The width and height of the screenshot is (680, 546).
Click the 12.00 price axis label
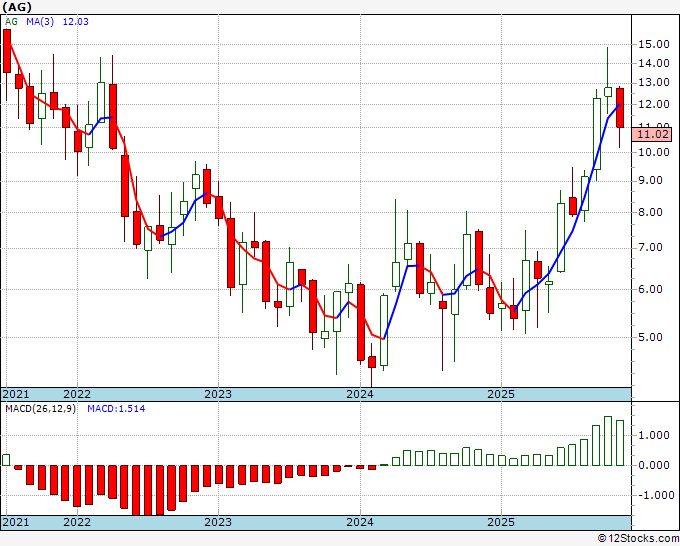[x=653, y=105]
